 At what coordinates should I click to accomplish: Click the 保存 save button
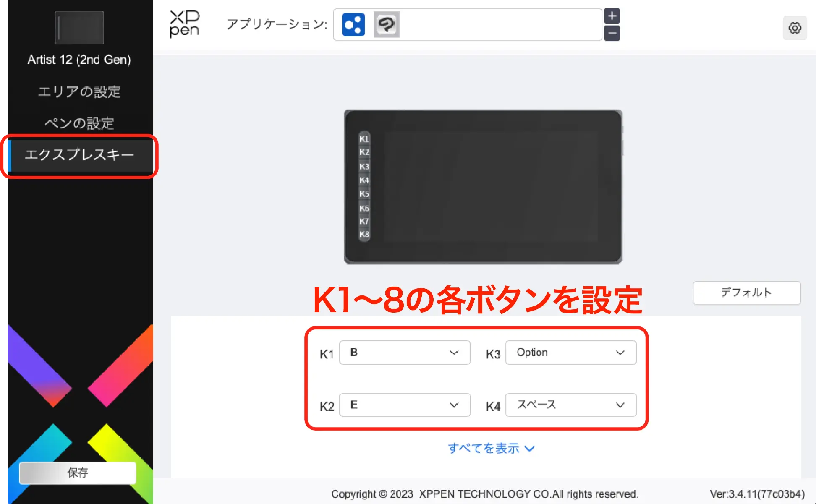pos(78,473)
